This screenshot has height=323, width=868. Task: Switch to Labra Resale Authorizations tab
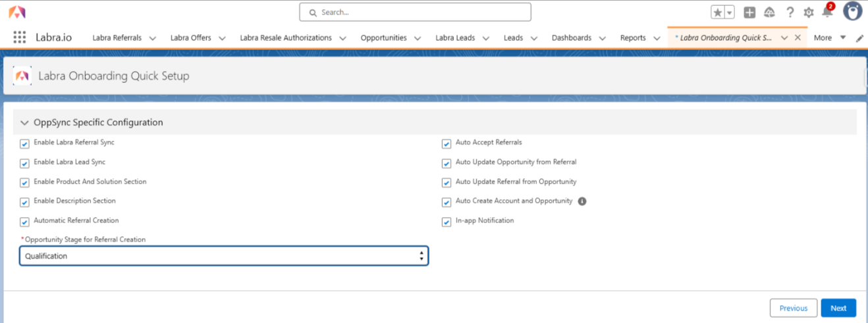click(x=286, y=37)
